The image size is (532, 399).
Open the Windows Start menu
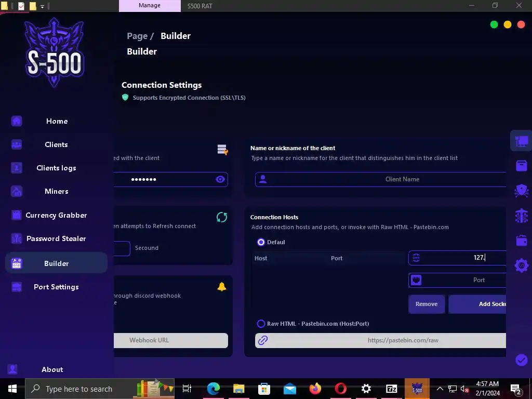point(12,389)
